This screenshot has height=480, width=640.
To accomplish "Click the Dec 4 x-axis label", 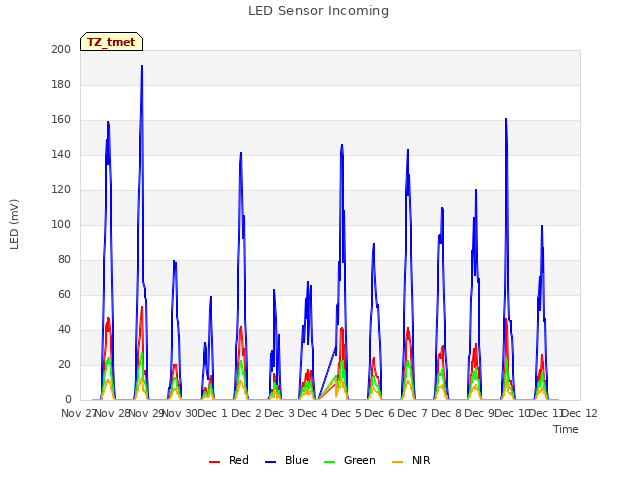I will tap(313, 413).
